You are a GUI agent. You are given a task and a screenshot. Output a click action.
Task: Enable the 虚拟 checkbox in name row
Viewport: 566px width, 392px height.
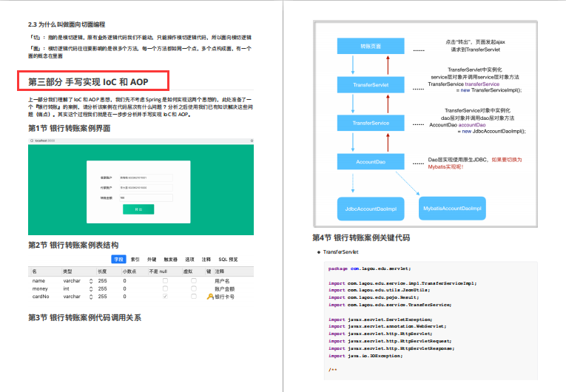[x=194, y=280]
